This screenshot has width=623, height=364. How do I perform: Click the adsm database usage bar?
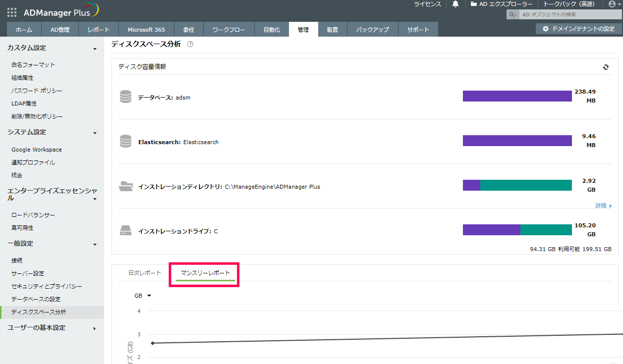517,96
